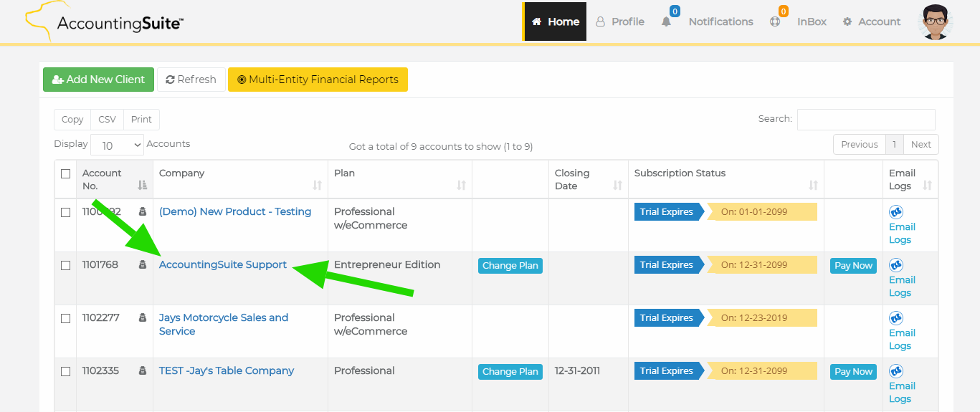Click the Print button
The width and height of the screenshot is (980, 412).
pos(141,120)
